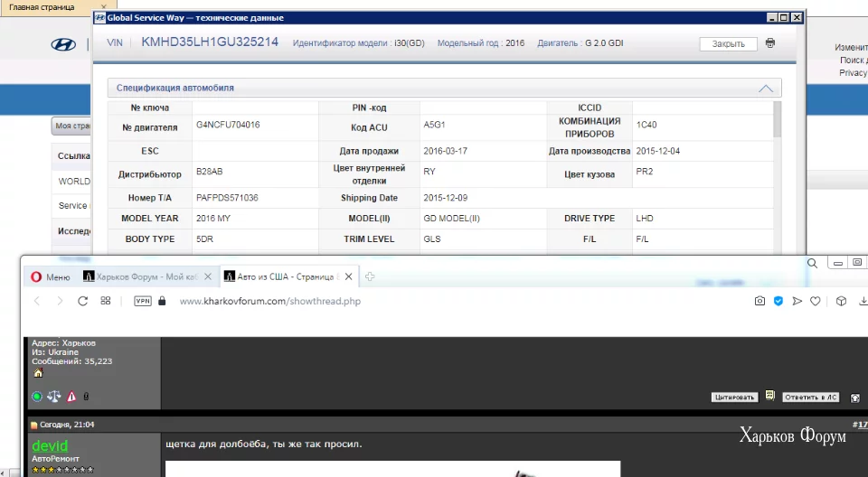
Task: Click the Номер T/A value PAFPDS571036
Action: pyautogui.click(x=227, y=198)
